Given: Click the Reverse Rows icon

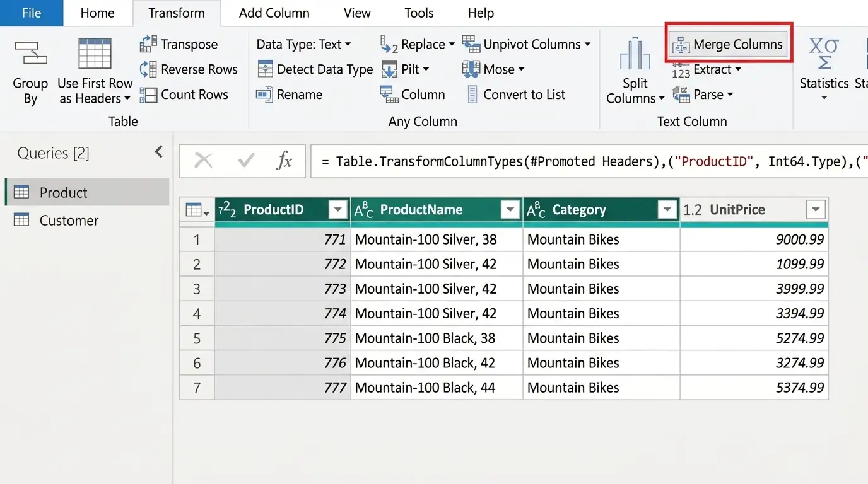Looking at the screenshot, I should coord(148,69).
